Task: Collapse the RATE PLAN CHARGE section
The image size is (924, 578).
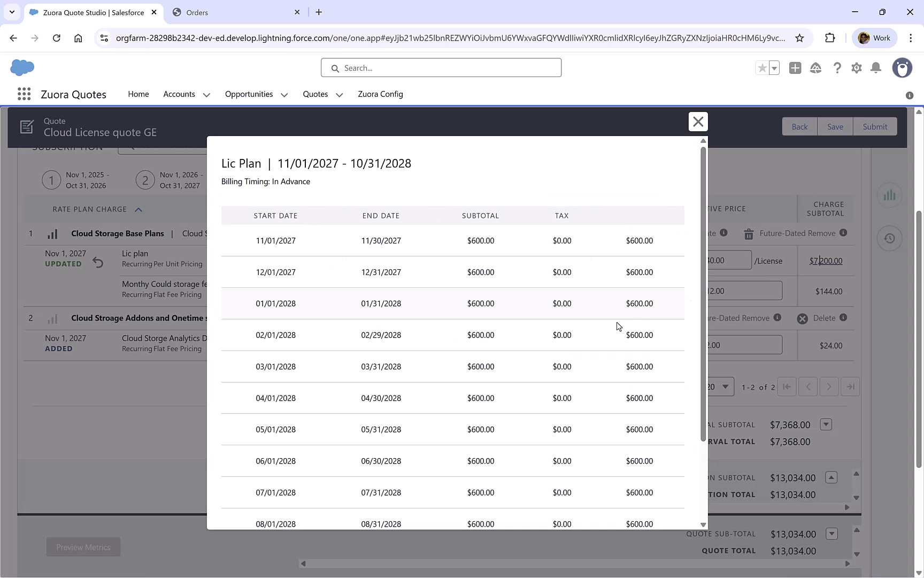Action: [x=138, y=209]
